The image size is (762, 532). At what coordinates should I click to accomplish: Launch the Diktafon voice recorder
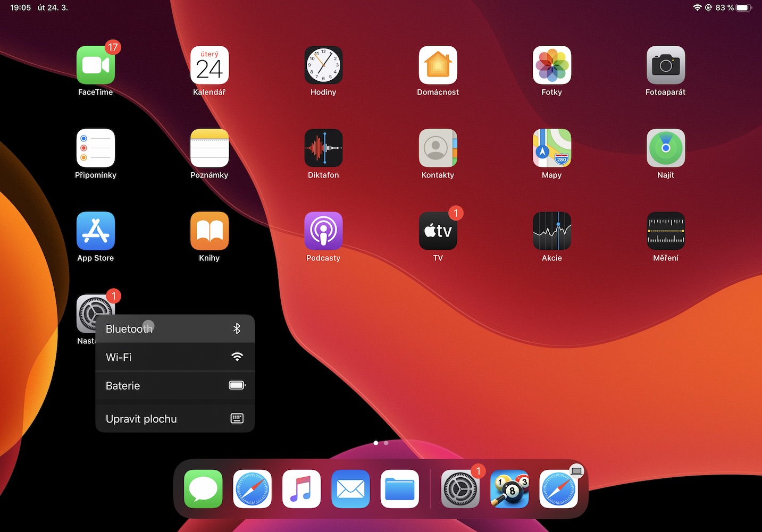coord(323,148)
